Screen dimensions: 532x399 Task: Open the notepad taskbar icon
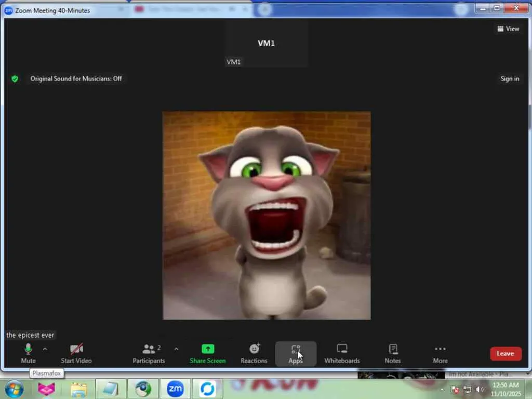(x=111, y=389)
